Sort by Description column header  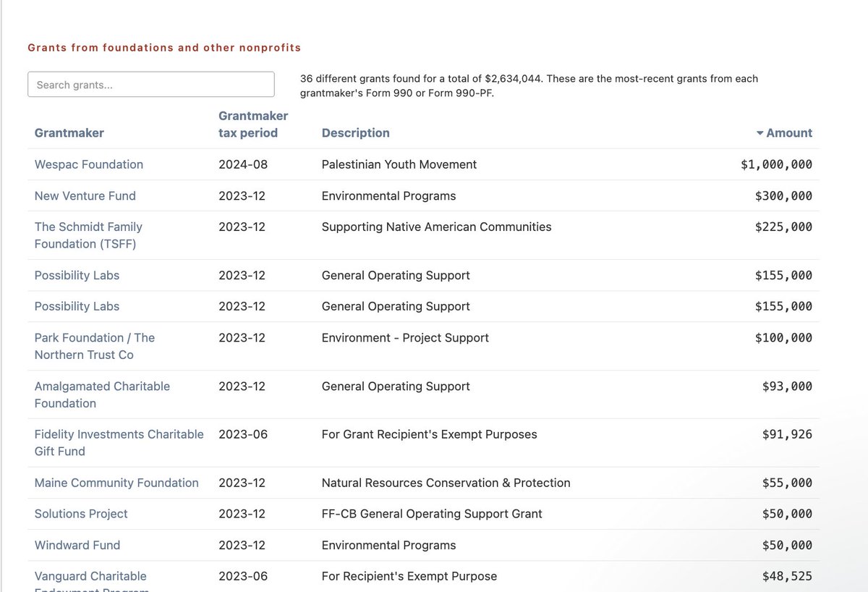(x=356, y=133)
